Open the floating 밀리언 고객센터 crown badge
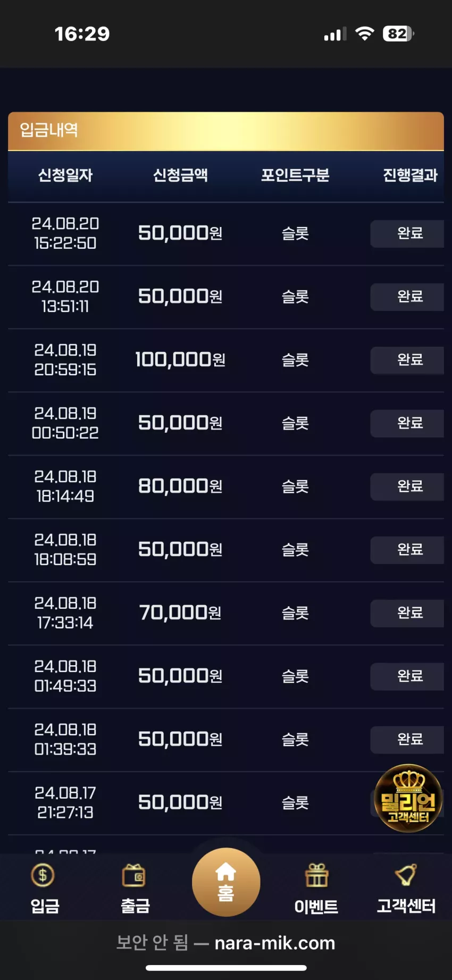The image size is (452, 980). tap(408, 798)
